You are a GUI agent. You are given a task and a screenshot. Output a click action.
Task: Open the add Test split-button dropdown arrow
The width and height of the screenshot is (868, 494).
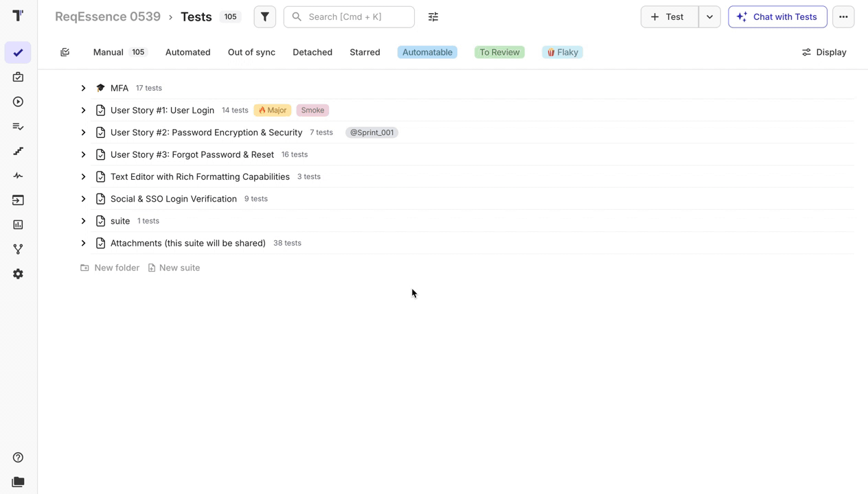pyautogui.click(x=709, y=16)
